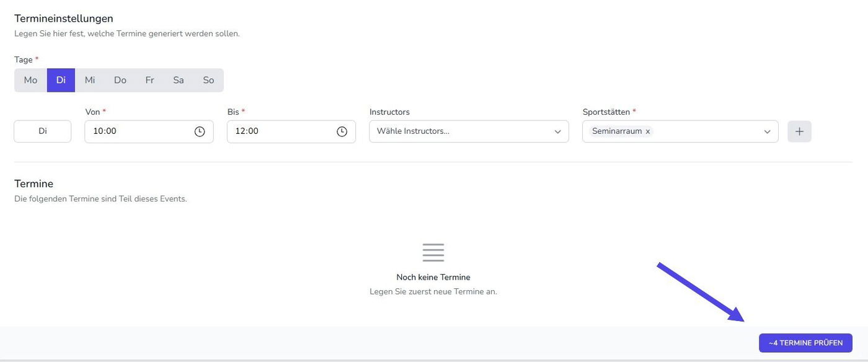
Task: Edit the Von time field 10:00
Action: 136,131
